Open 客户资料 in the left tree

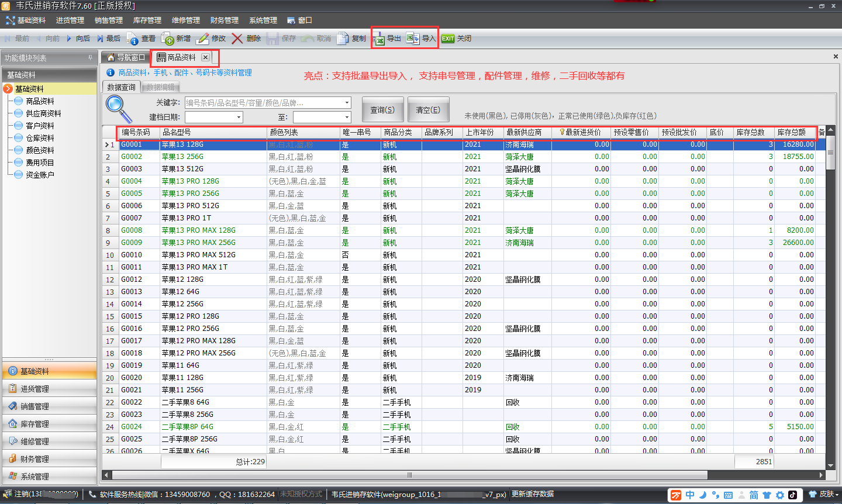[40, 126]
